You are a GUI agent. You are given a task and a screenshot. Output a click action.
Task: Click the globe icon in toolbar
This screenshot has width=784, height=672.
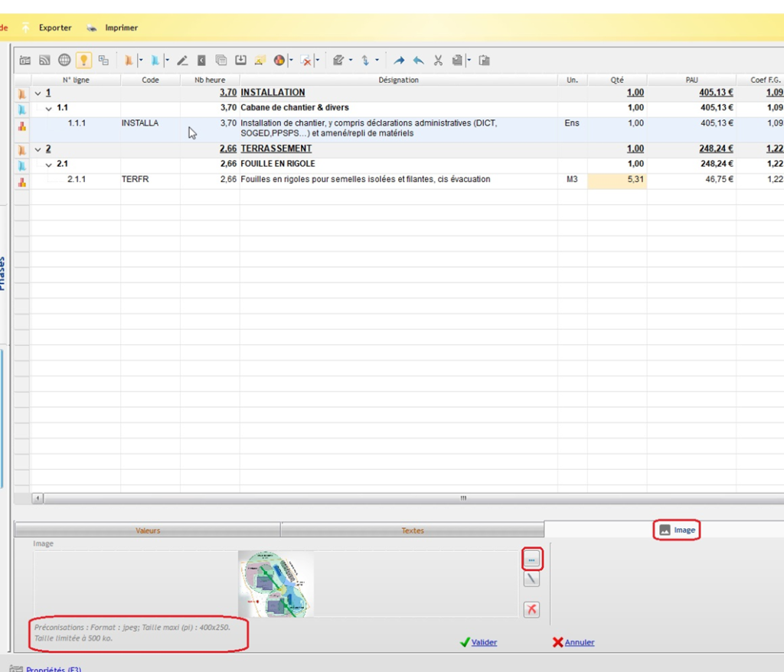[64, 60]
